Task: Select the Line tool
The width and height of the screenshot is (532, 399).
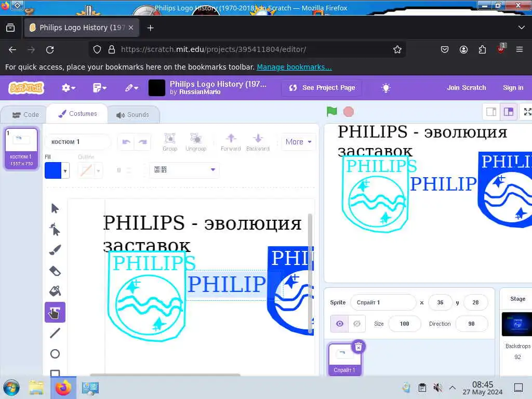Action: click(x=55, y=333)
